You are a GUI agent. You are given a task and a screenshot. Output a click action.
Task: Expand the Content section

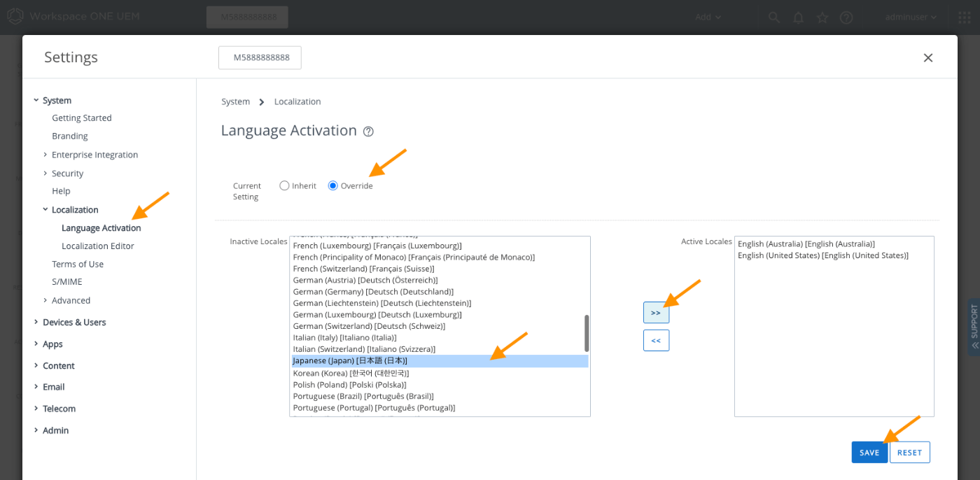pyautogui.click(x=36, y=365)
